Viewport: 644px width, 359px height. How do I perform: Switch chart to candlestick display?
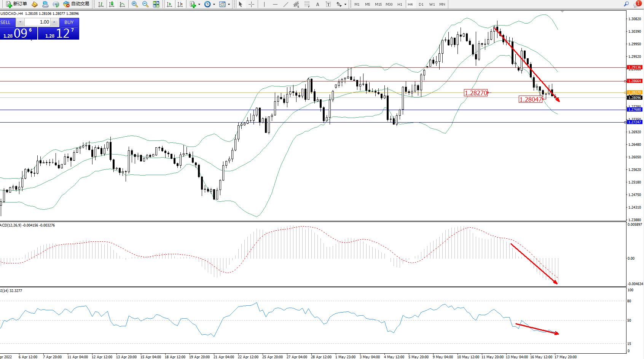click(112, 4)
